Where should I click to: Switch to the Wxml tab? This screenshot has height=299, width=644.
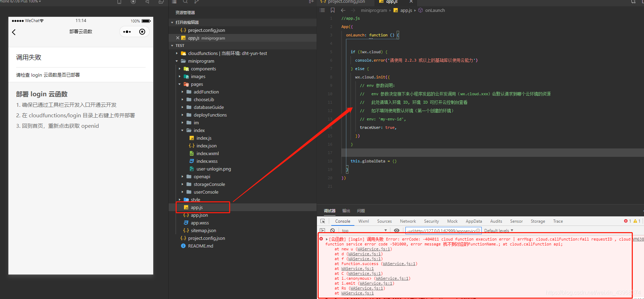[x=363, y=221]
